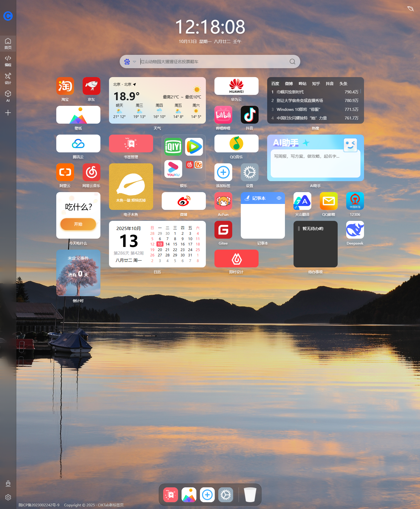Click the plus to add sidebar category
Viewport: 420px width, 509px height.
point(8,113)
